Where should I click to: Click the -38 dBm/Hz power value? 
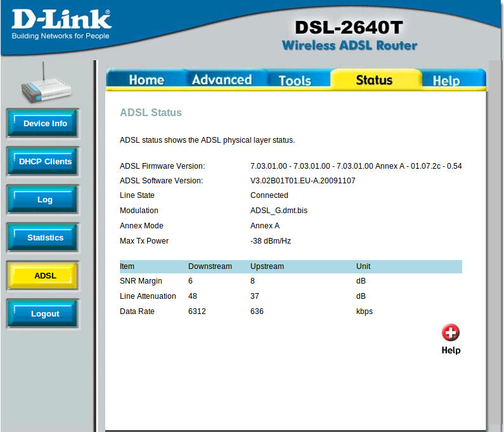[271, 241]
